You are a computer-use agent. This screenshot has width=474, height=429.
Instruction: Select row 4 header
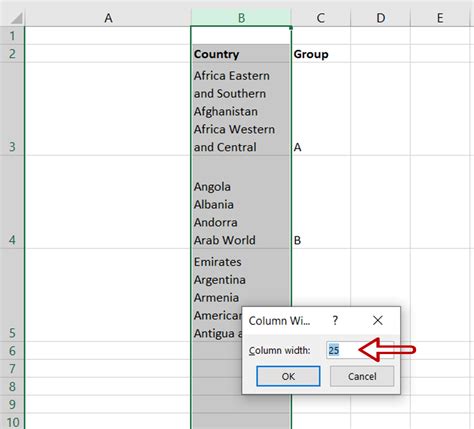(12, 202)
